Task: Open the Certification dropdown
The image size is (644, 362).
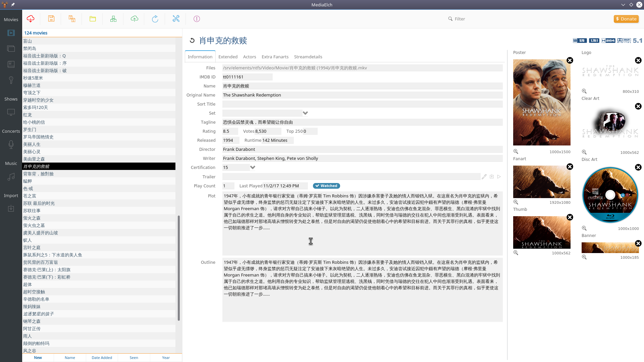Action: point(253,167)
